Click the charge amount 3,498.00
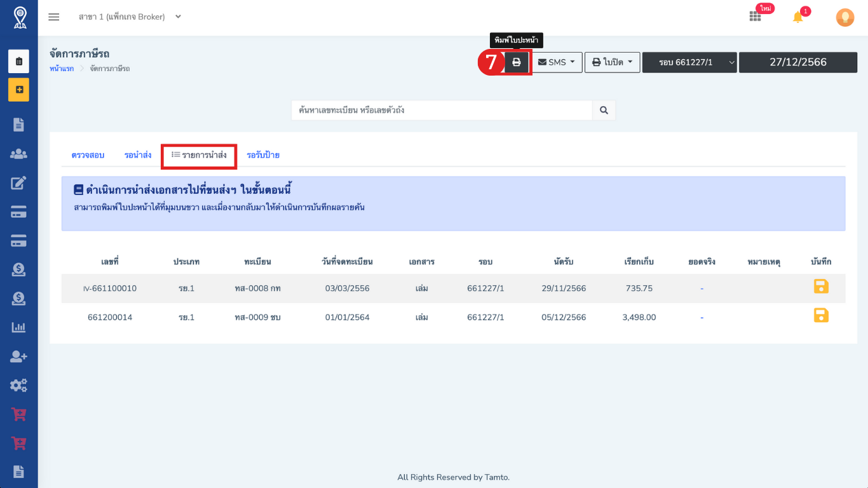 click(x=639, y=317)
